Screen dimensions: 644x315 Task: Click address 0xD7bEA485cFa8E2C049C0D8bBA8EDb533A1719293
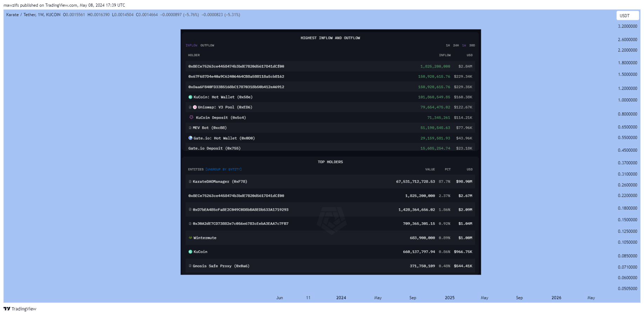coord(240,210)
